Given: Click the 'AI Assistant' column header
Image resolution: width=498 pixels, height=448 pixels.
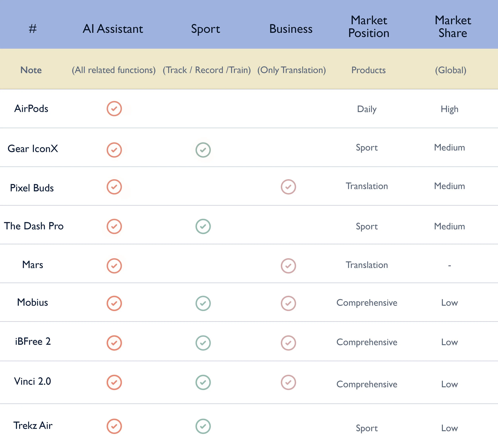Looking at the screenshot, I should tap(113, 29).
